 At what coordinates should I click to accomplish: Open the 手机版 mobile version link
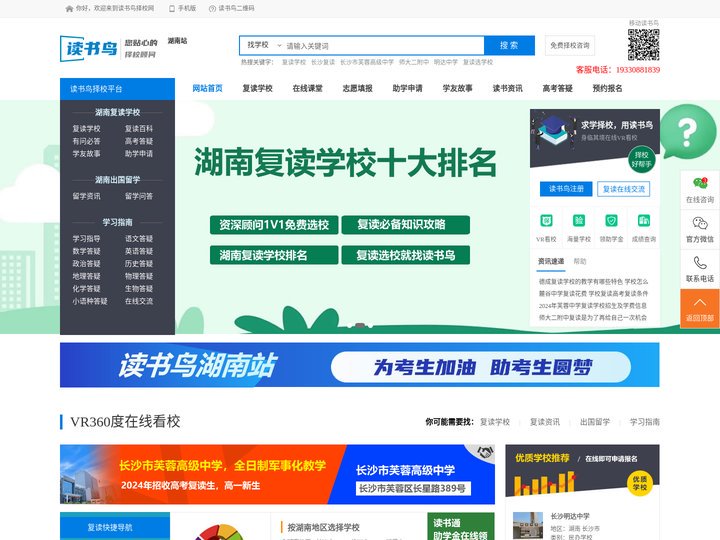183,8
